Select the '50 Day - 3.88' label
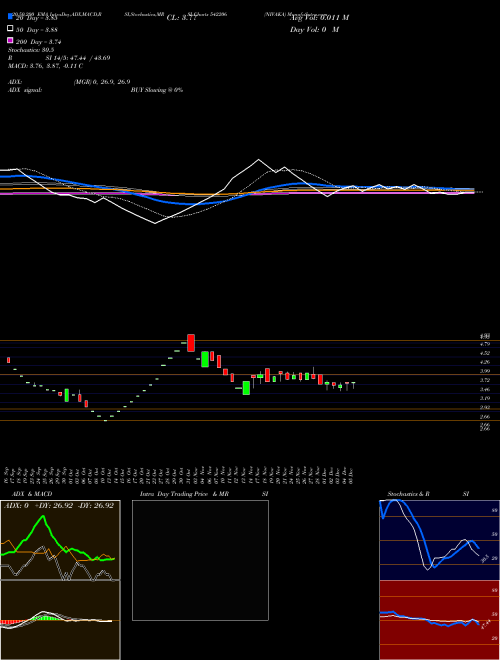 pos(37,30)
